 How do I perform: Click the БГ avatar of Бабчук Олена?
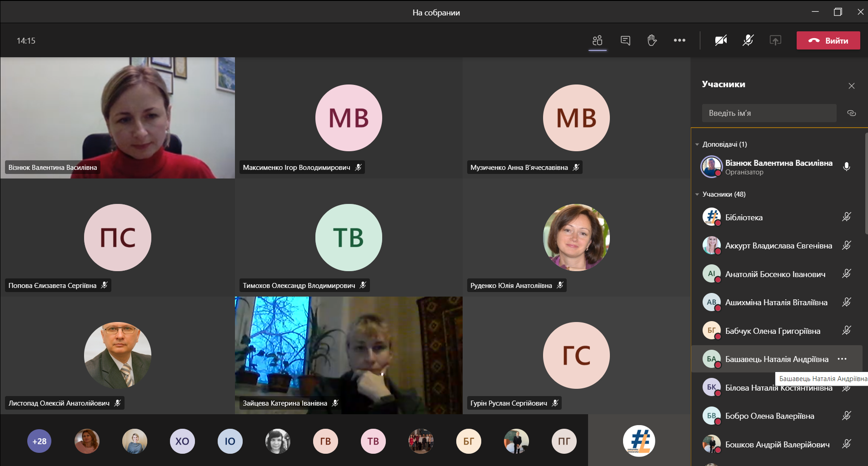(712, 331)
